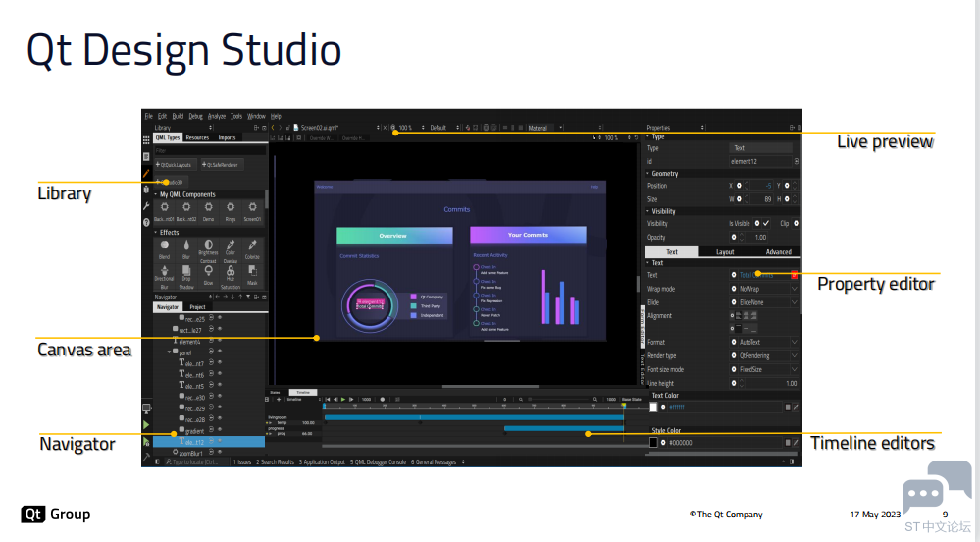Choose the Drop Shadow effect icon
Image resolution: width=980 pixels, height=542 pixels.
click(186, 270)
